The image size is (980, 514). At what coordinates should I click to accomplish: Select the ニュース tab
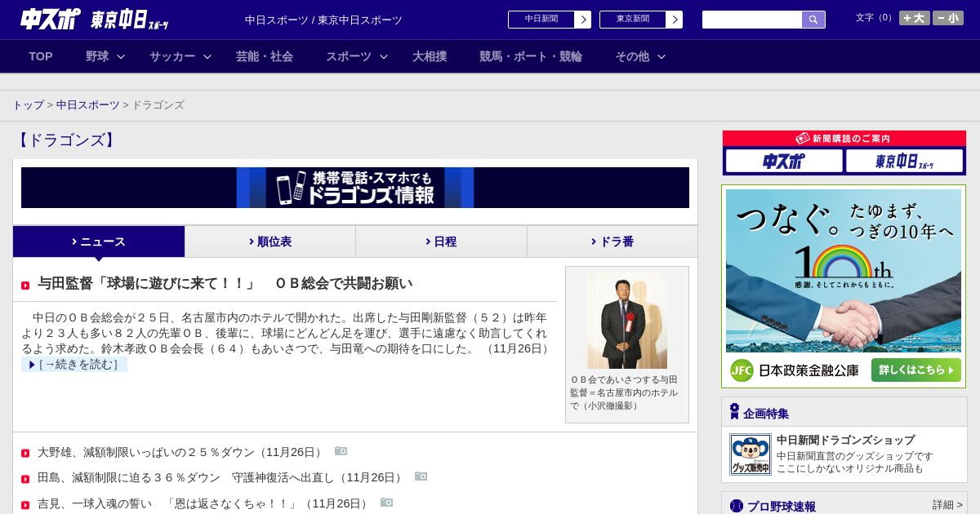point(99,241)
